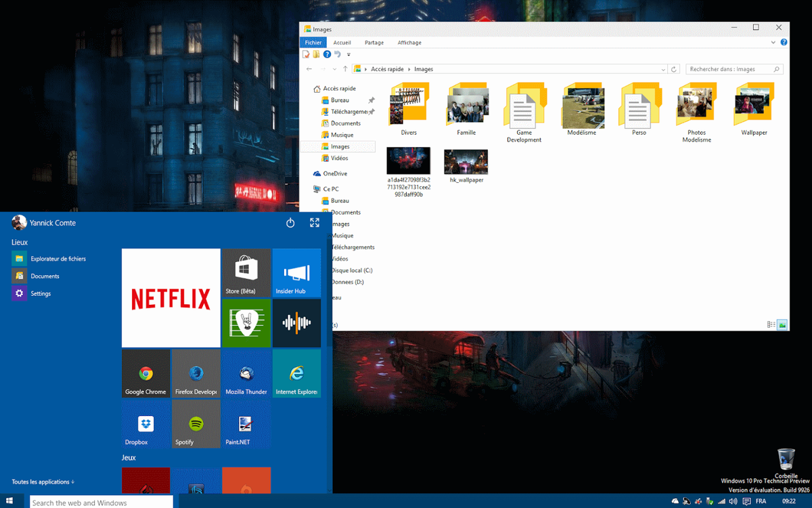812x508 pixels.
Task: Click the back arrow in Explorer
Action: tap(309, 69)
